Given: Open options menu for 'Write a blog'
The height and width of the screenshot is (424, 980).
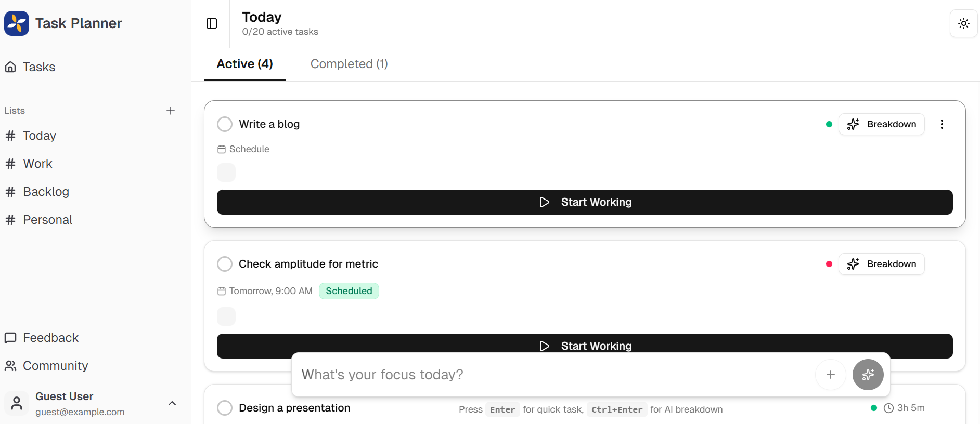Looking at the screenshot, I should 942,124.
